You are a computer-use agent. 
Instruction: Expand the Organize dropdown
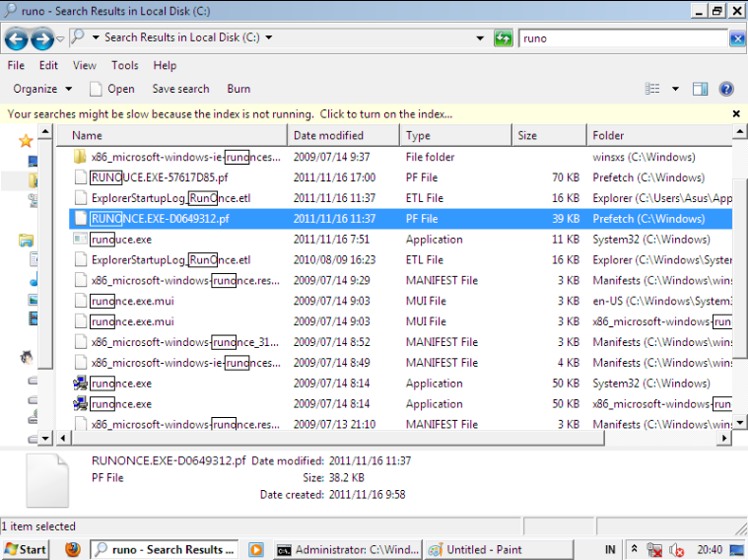42,89
